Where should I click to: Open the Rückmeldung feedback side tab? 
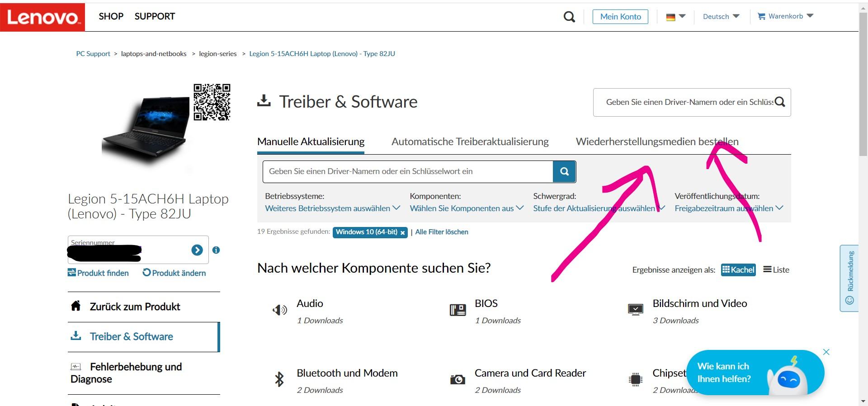click(x=849, y=278)
